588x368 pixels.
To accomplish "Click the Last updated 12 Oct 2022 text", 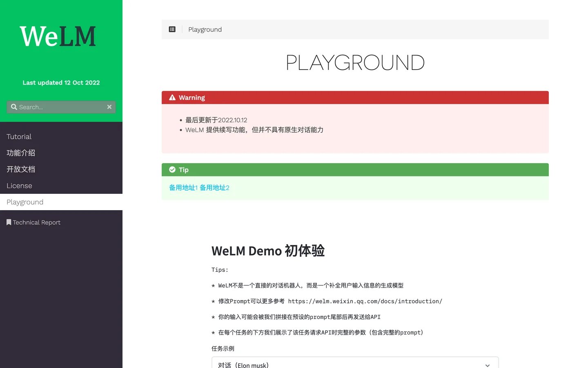I will click(61, 83).
